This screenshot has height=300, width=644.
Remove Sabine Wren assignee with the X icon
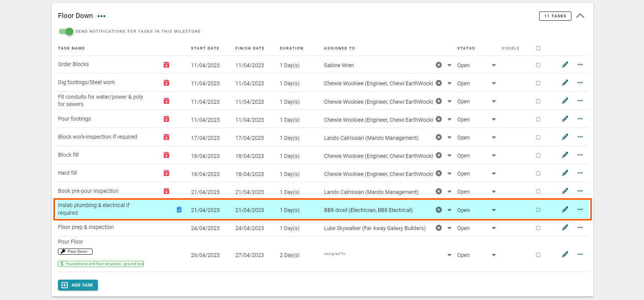[439, 65]
